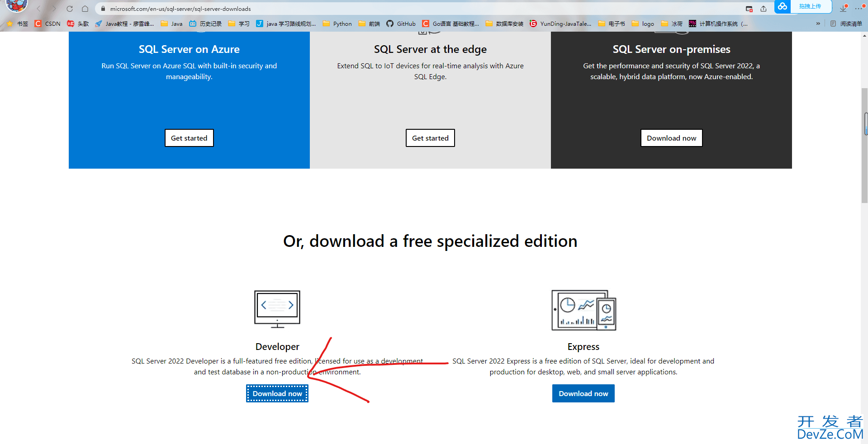Click the SQL Server at the edge heading

(430, 49)
